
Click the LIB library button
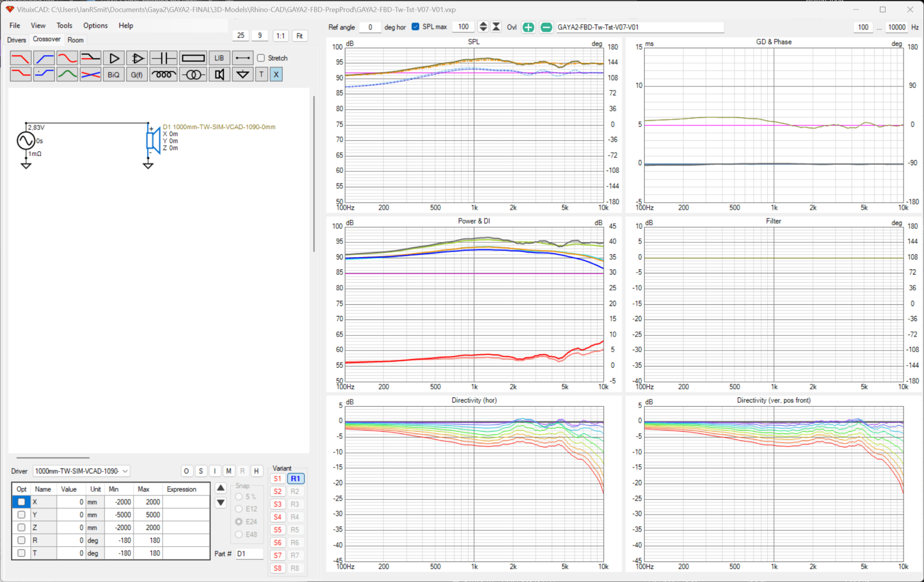[x=219, y=58]
